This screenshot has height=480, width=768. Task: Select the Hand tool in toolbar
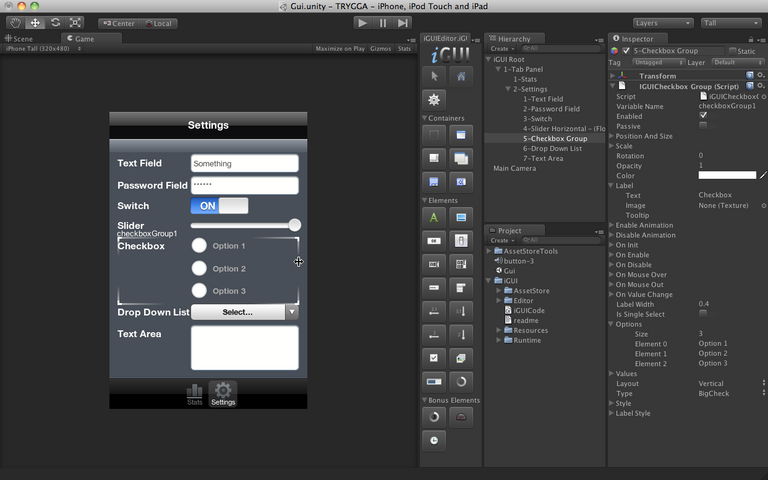click(15, 22)
